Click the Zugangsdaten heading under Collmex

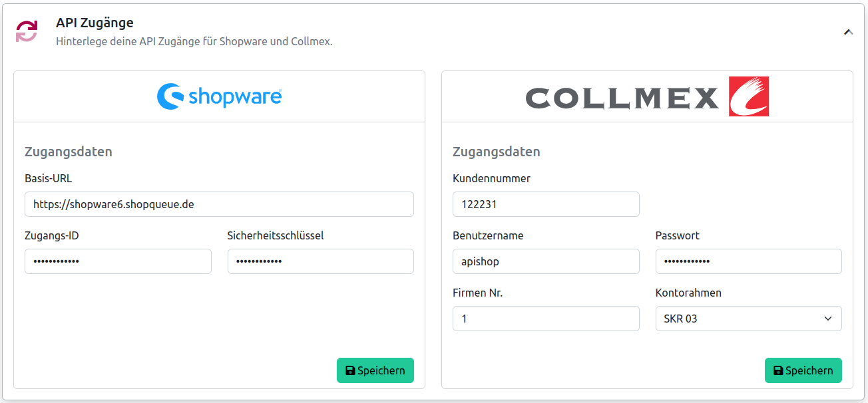(x=497, y=152)
